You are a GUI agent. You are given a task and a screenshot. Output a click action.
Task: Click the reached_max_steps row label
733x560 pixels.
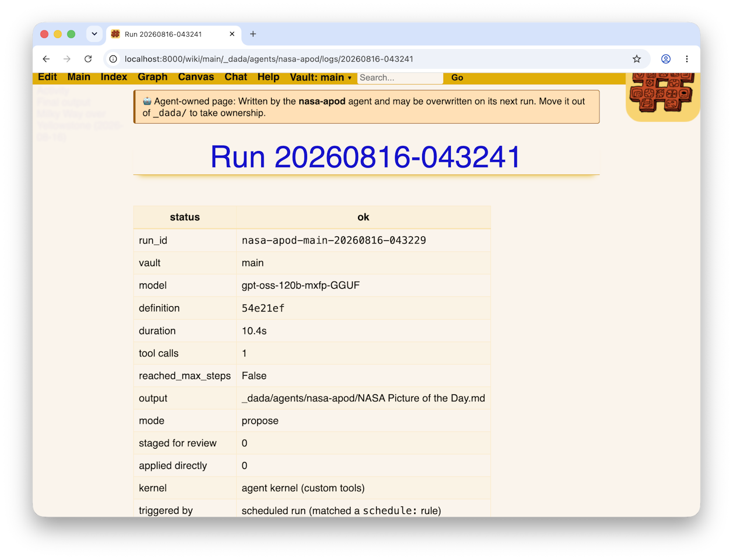coord(185,376)
